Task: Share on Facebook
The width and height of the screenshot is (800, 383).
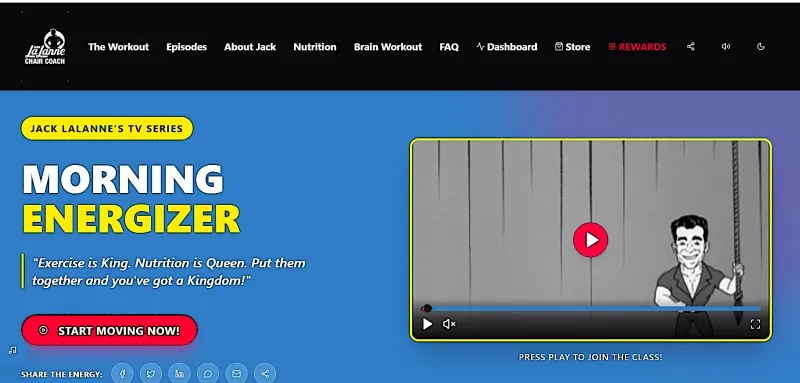Action: click(x=122, y=374)
